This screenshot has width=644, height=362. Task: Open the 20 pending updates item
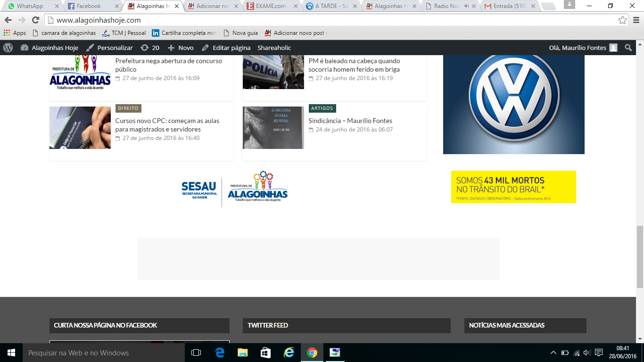[x=150, y=48]
